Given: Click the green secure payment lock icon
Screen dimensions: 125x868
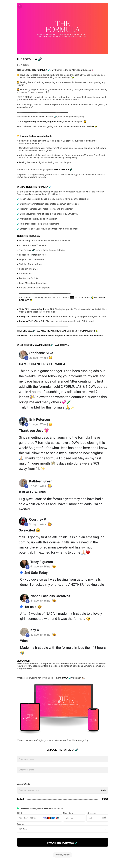Looking at the screenshot, I should tap(18, 808).
